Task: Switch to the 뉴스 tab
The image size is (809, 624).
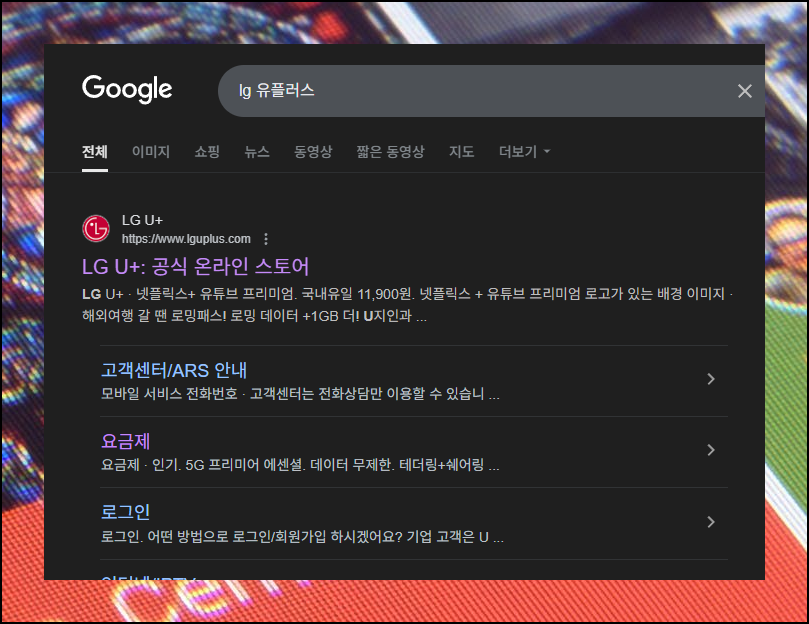Action: (x=257, y=152)
